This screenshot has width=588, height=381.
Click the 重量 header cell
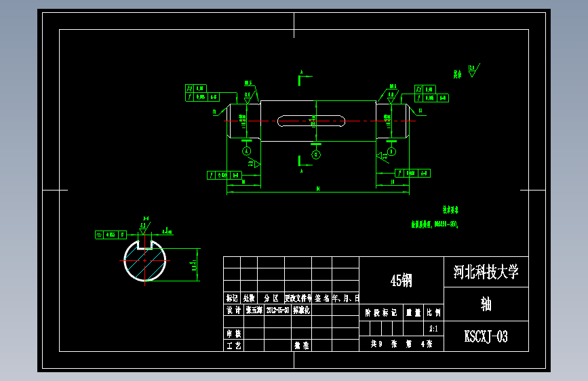[413, 313]
